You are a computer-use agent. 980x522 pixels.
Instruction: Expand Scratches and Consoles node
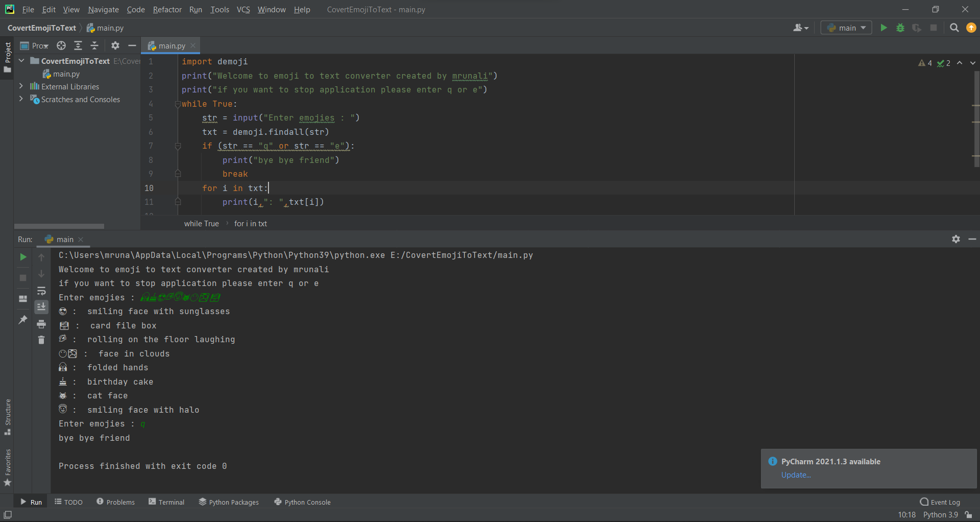coord(21,99)
